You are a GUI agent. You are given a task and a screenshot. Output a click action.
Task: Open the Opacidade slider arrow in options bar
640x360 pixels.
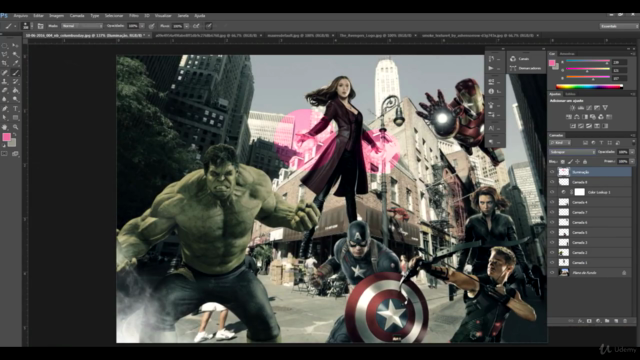tap(142, 26)
